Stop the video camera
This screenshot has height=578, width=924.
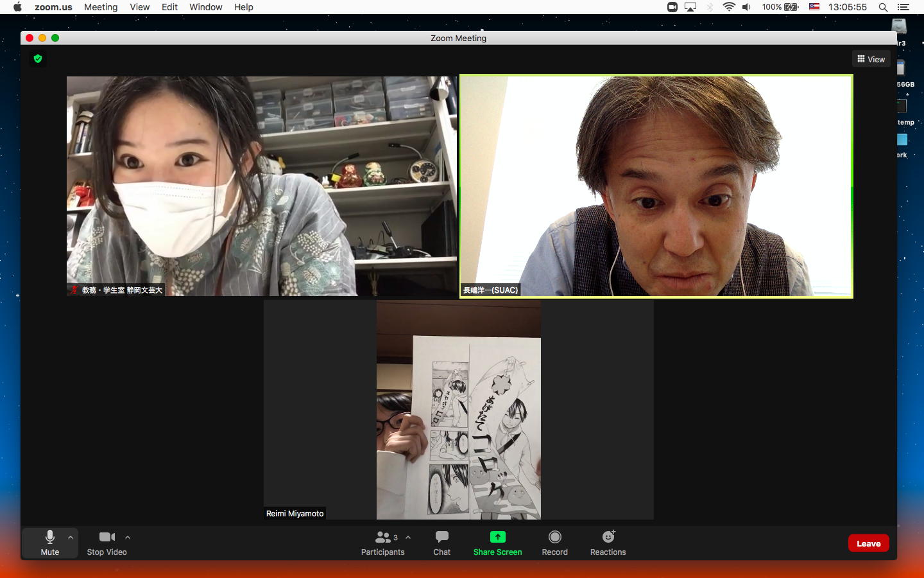[107, 543]
